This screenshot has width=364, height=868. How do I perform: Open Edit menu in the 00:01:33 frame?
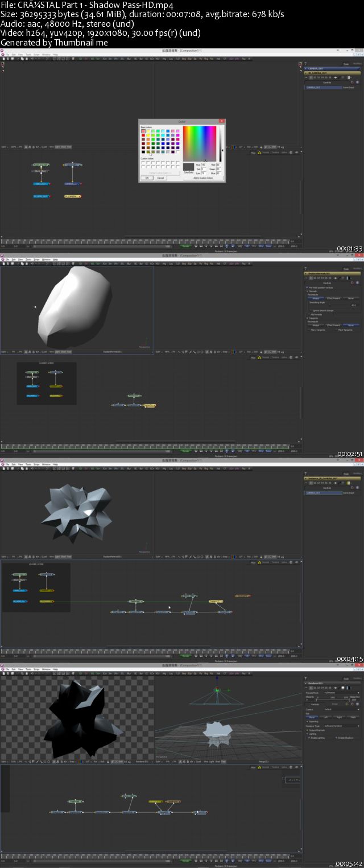pos(13,54)
